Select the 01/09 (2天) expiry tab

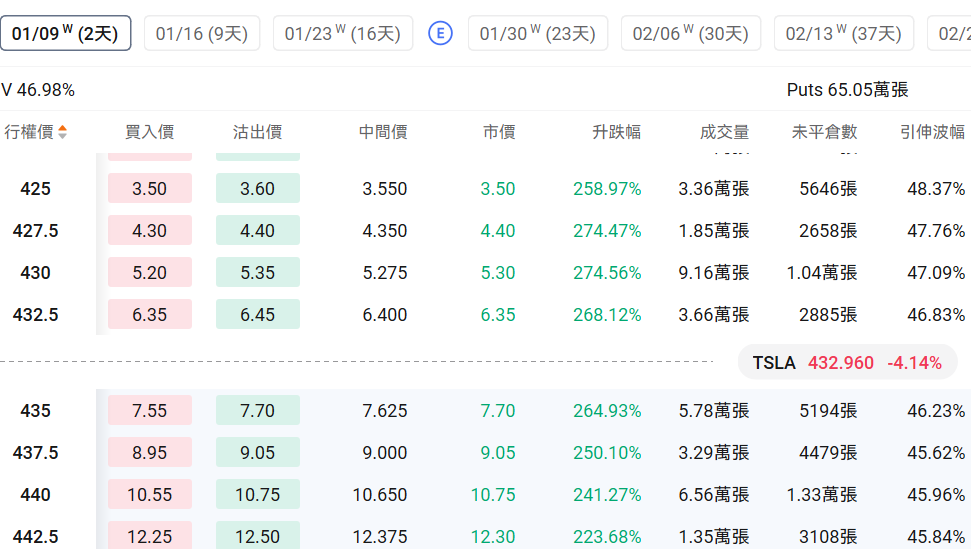point(65,34)
